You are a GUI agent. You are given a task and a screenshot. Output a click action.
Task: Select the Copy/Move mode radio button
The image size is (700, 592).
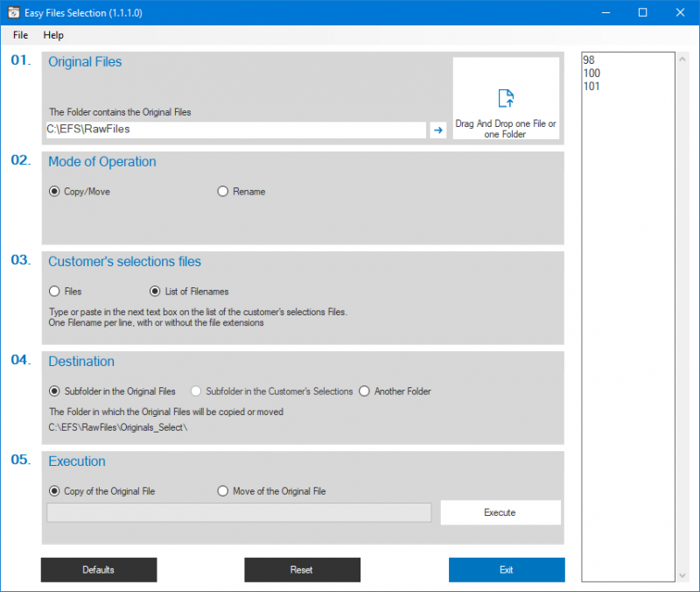point(55,192)
